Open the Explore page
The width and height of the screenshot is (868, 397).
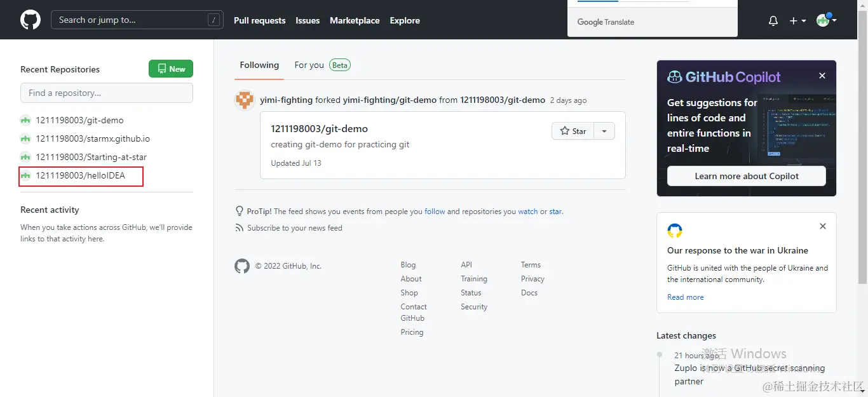coord(405,20)
